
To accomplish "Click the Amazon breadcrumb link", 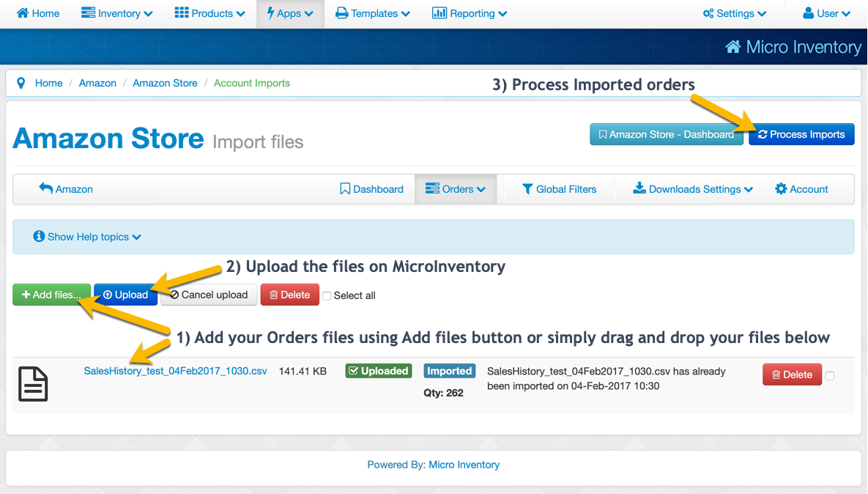I will (97, 83).
